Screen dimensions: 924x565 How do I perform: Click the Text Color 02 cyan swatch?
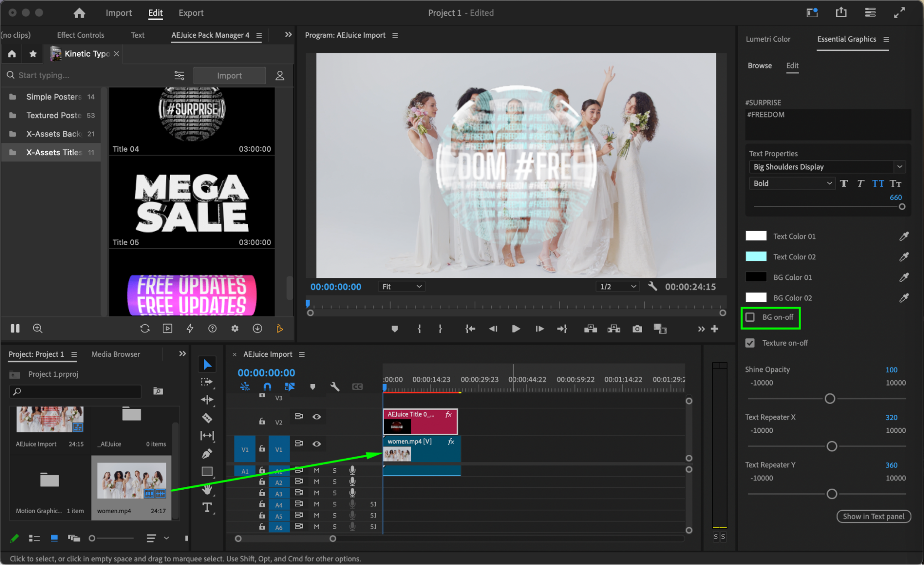click(756, 257)
